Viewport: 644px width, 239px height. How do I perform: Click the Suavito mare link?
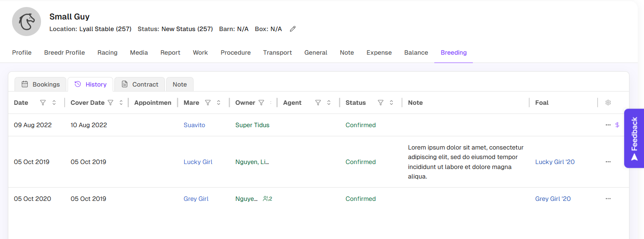pos(194,125)
